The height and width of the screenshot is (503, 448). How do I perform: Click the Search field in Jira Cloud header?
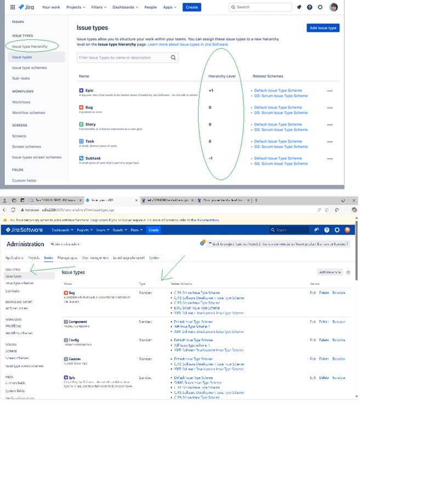260,7
